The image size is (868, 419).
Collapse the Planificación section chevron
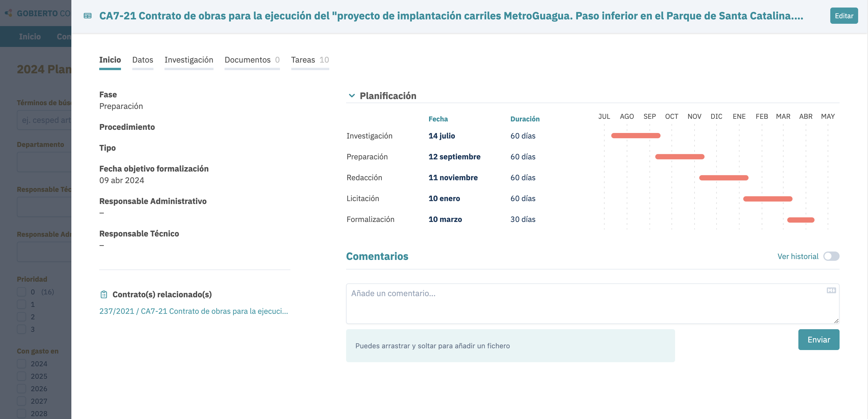coord(352,96)
